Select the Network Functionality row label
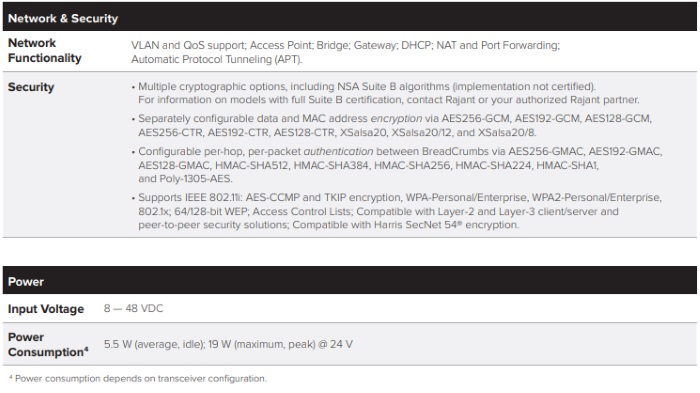 (x=45, y=50)
